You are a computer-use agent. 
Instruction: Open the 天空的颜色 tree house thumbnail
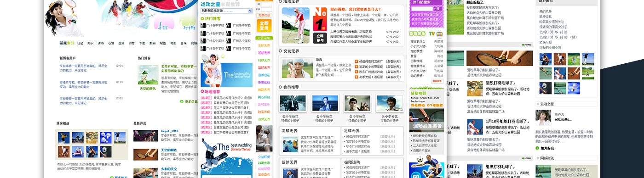point(148,75)
